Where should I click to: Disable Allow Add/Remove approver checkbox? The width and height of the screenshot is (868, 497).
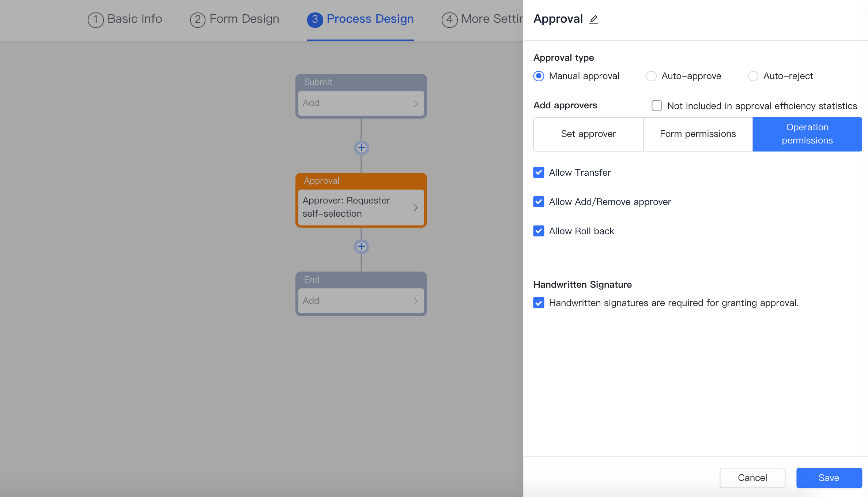pyautogui.click(x=539, y=202)
